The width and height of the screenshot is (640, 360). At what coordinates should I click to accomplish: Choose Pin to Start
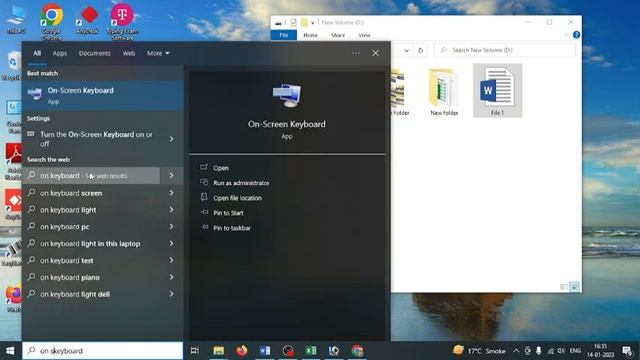click(228, 213)
